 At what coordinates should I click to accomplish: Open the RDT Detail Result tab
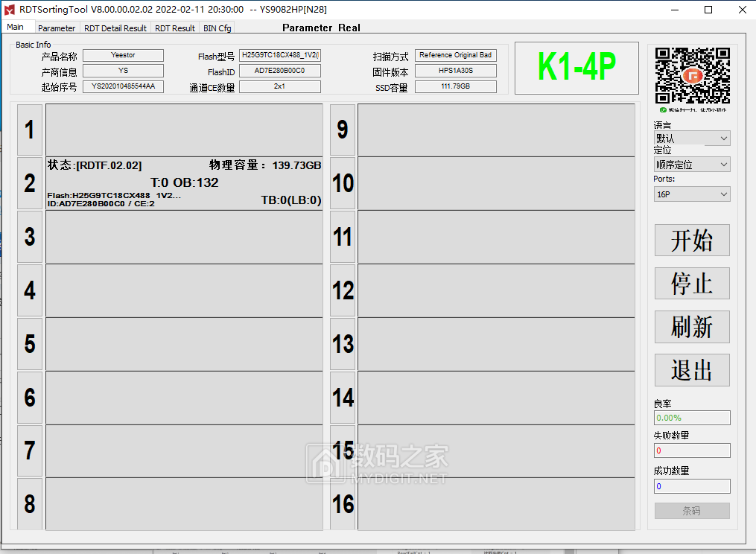pyautogui.click(x=115, y=28)
